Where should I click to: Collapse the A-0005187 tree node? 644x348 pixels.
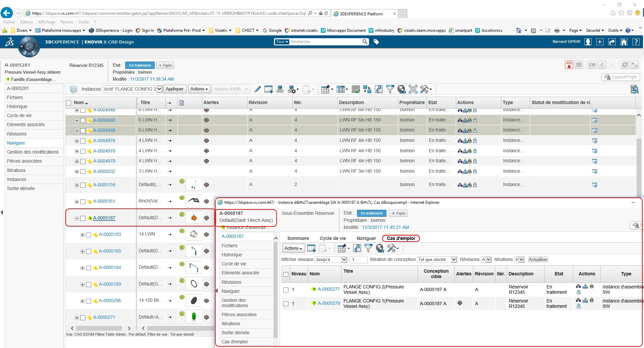point(77,218)
